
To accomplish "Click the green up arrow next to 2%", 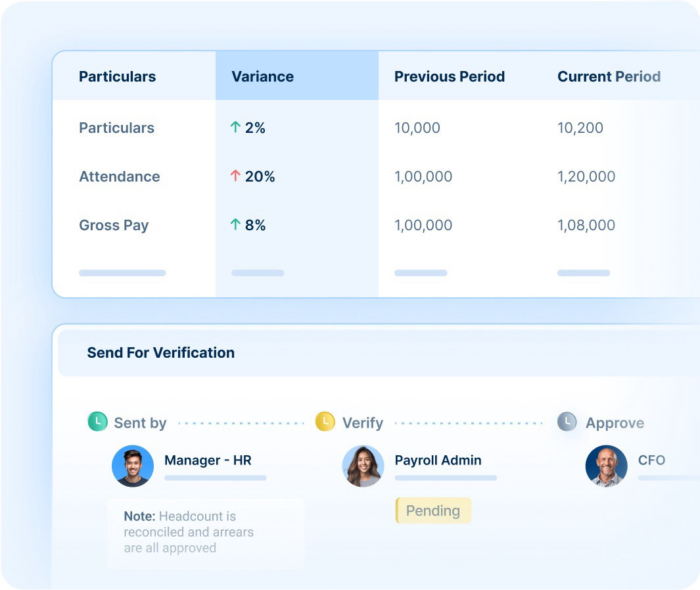I will [235, 128].
